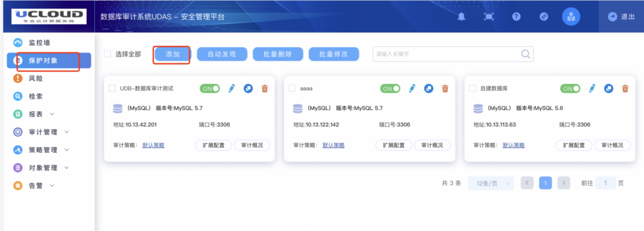Image resolution: width=644 pixels, height=231 pixels.
Task: Click the 告警 sidebar icon
Action: point(18,185)
